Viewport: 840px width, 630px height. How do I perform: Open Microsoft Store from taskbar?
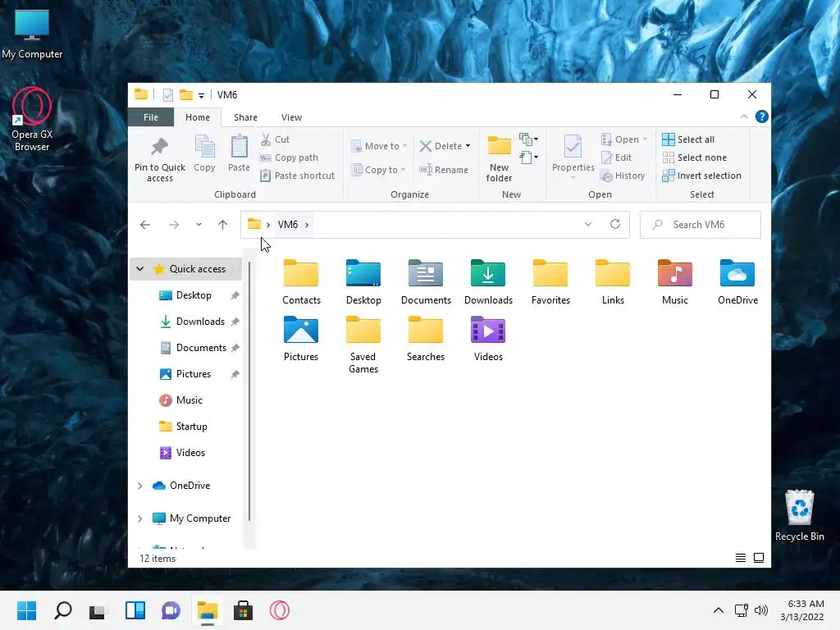243,610
